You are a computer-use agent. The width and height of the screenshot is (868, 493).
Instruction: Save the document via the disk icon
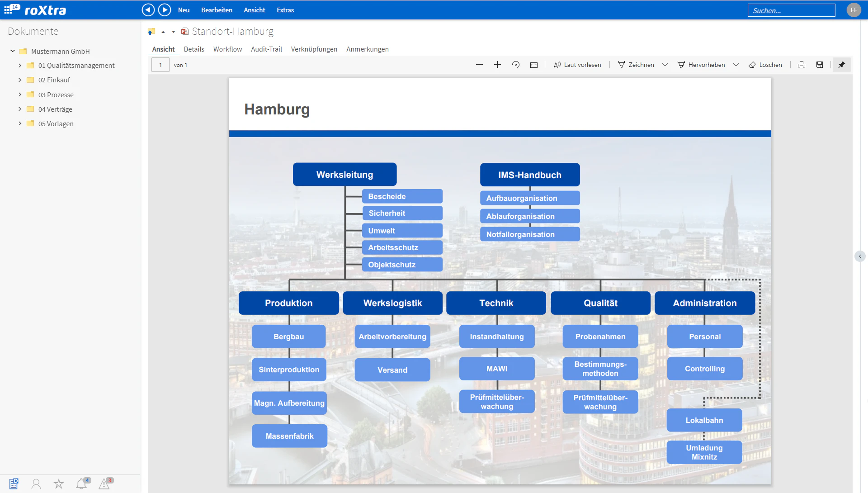[819, 65]
